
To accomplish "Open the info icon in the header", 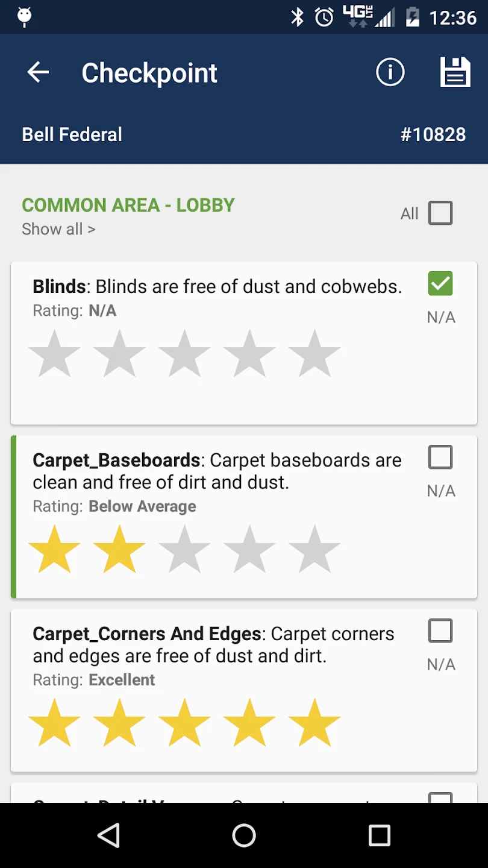I will [390, 73].
